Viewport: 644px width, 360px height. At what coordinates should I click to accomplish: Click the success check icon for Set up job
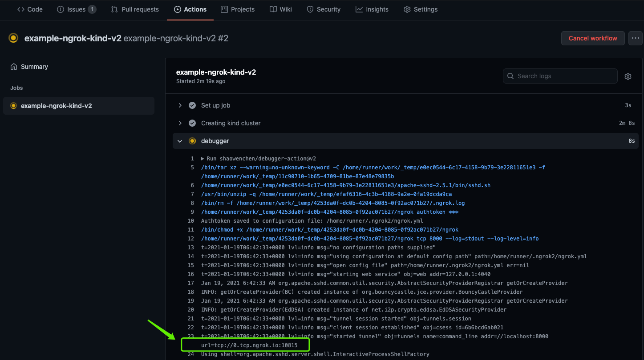(192, 105)
